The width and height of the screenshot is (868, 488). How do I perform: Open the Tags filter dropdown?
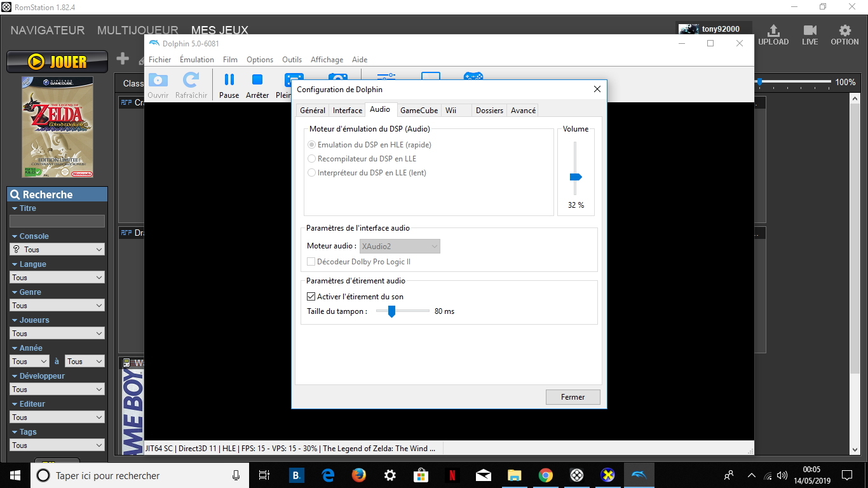click(57, 445)
